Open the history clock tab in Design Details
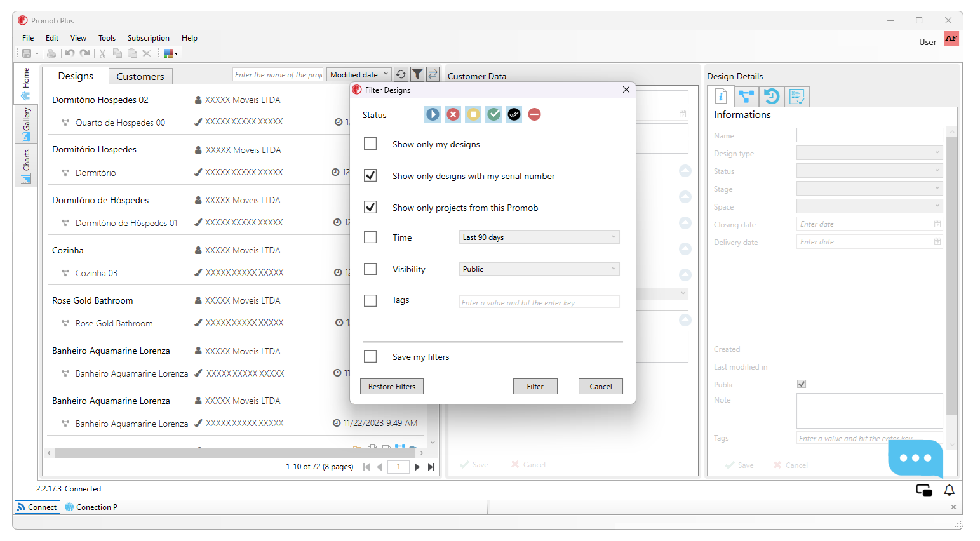Screen dimensions: 980x541 [x=772, y=96]
